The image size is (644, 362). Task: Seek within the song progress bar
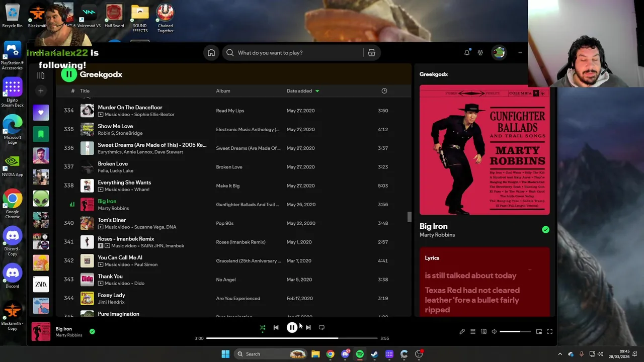tap(291, 338)
